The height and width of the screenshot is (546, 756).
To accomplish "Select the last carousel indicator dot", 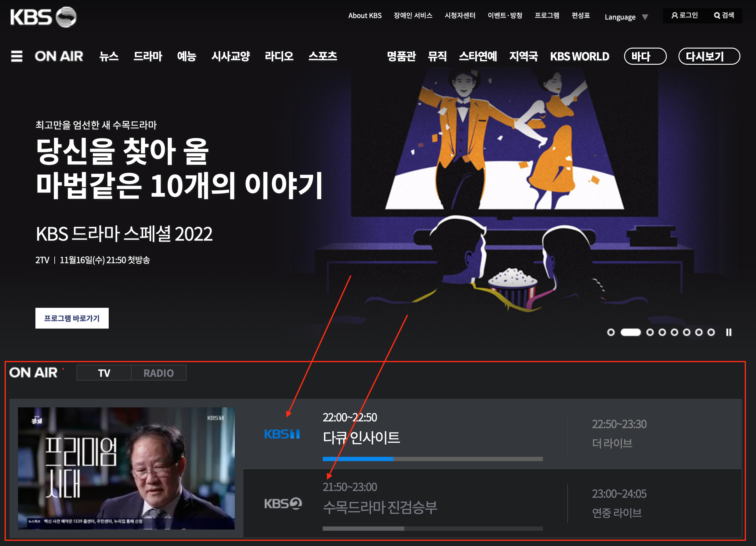I will pyautogui.click(x=711, y=332).
